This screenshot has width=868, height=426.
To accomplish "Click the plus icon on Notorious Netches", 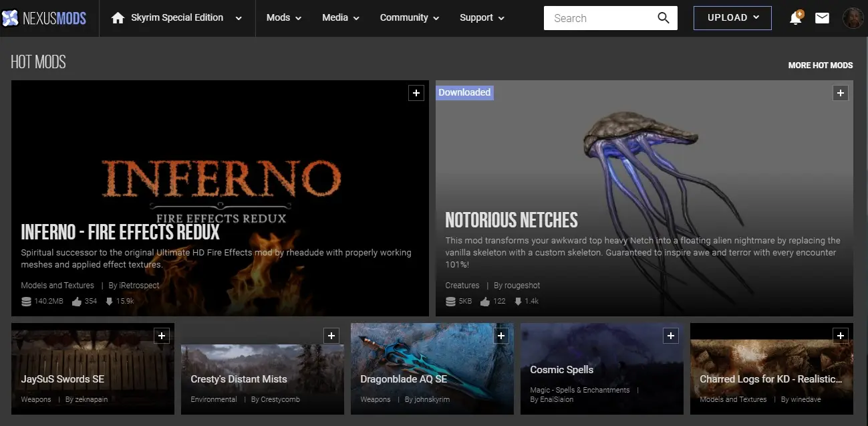I will point(841,93).
